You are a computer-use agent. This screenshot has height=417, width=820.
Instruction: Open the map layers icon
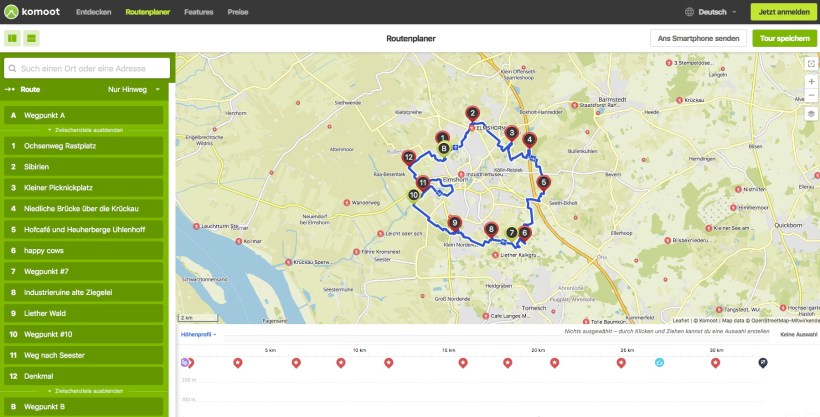811,114
